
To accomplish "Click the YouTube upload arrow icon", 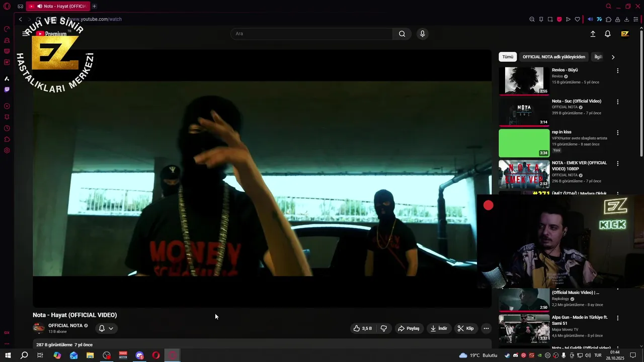I will click(593, 34).
